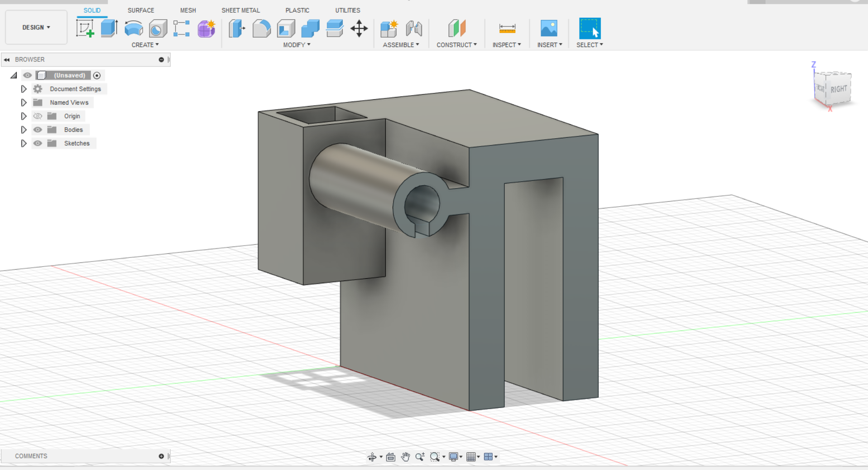Expand the COMMENTS panel plus button
868x470 pixels.
point(161,456)
